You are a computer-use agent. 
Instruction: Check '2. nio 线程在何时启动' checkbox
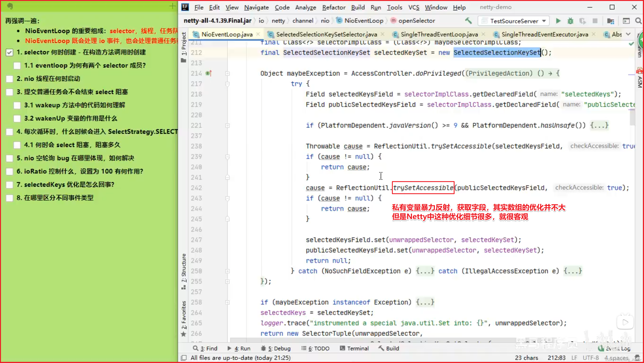coord(9,79)
